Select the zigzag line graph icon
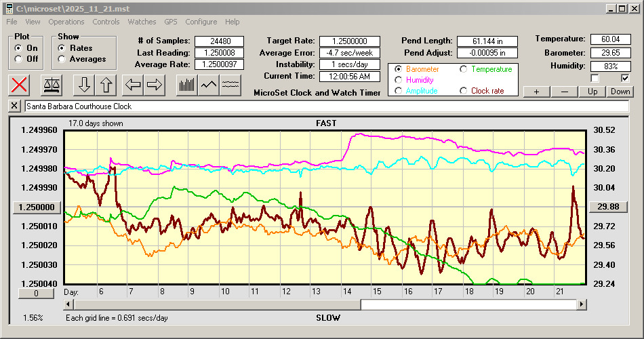The width and height of the screenshot is (644, 339). (x=209, y=85)
